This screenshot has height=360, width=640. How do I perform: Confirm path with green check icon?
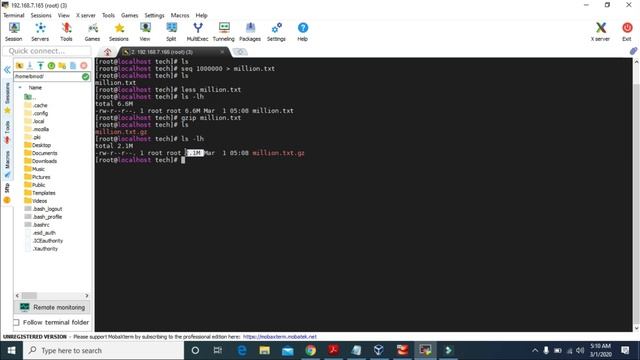[85, 76]
